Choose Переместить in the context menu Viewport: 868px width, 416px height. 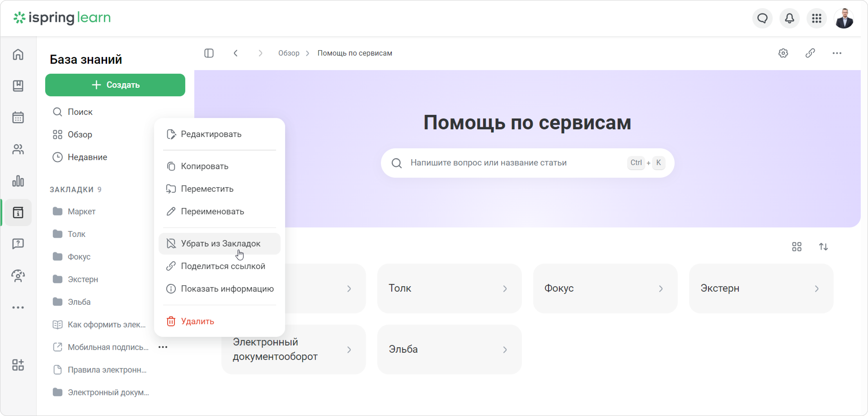(219, 189)
